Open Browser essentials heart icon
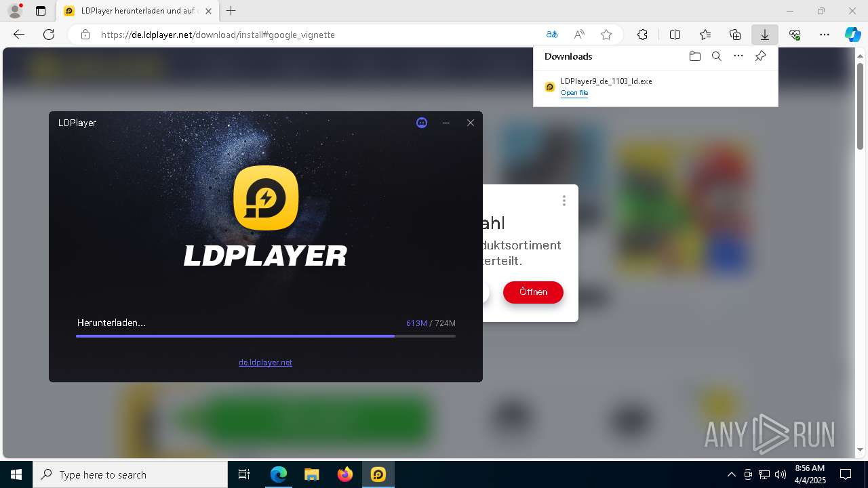 tap(795, 35)
